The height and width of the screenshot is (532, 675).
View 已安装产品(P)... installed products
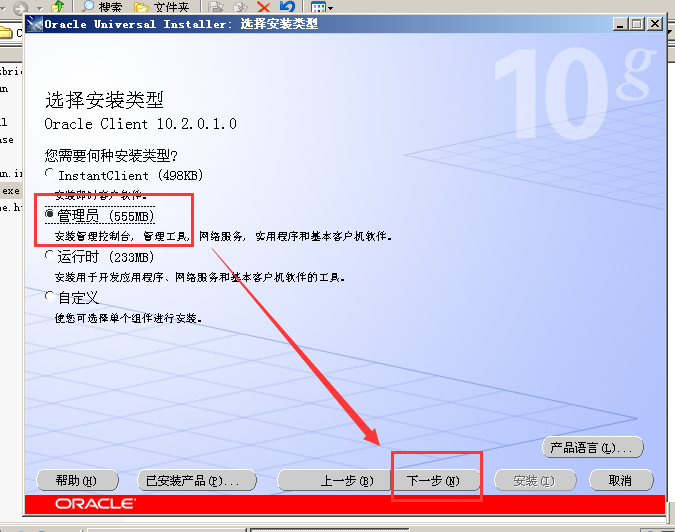pos(197,480)
